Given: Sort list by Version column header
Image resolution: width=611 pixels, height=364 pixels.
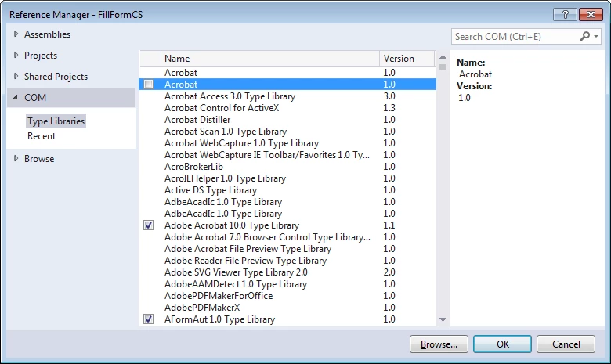Looking at the screenshot, I should pyautogui.click(x=407, y=59).
